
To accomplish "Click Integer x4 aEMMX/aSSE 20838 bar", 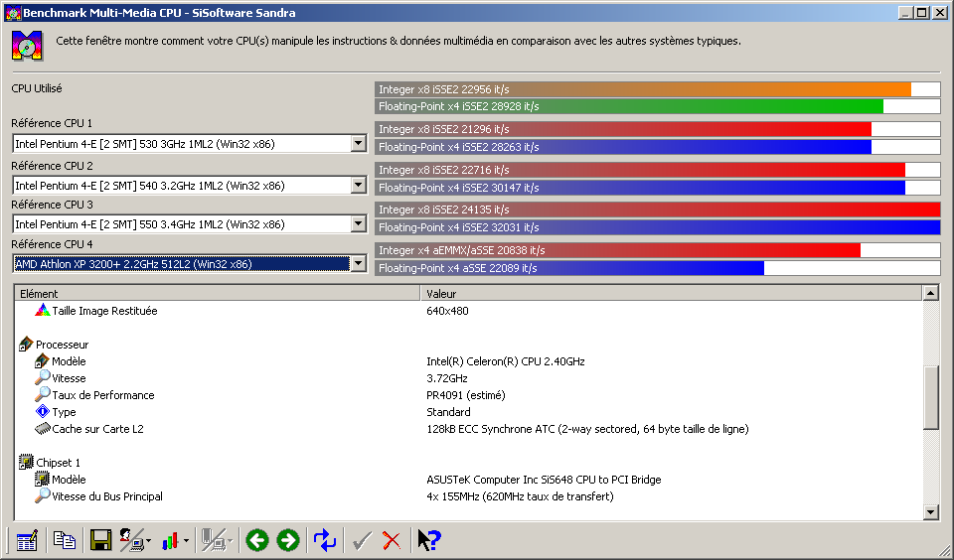I will pyautogui.click(x=657, y=250).
